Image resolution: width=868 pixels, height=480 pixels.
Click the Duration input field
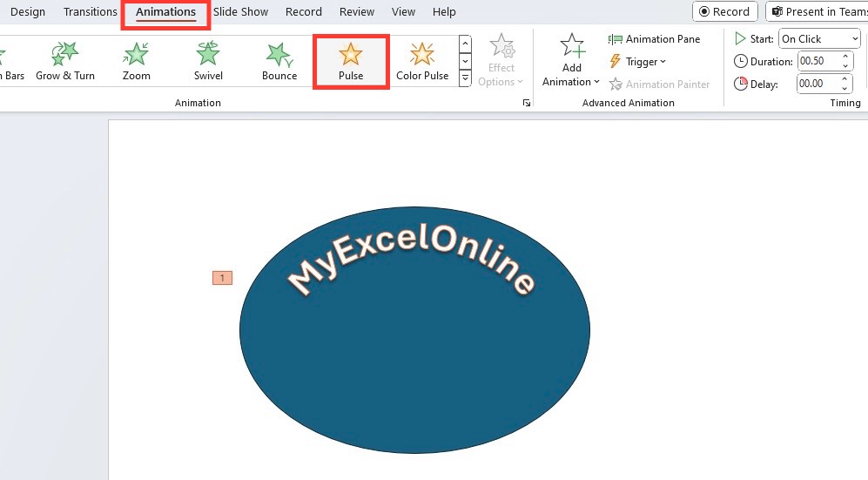coord(818,61)
